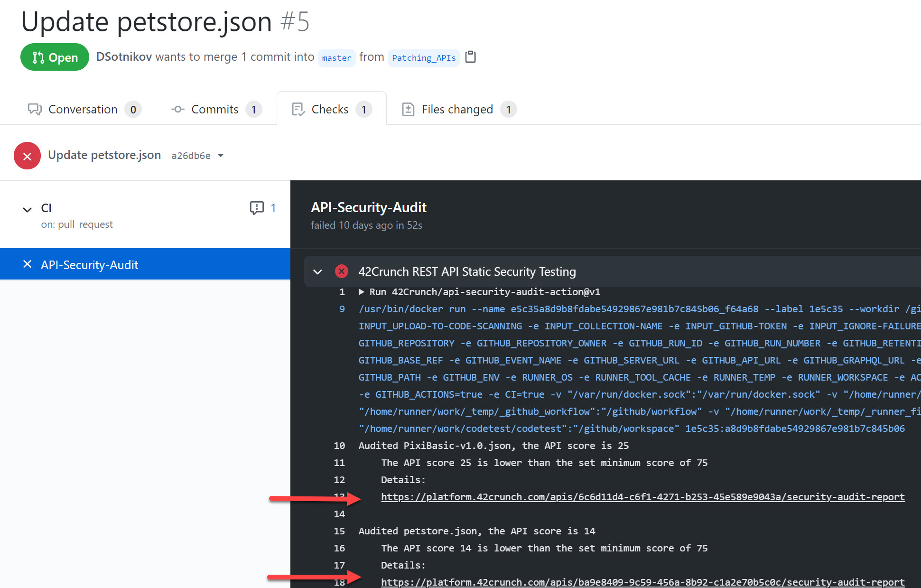The width and height of the screenshot is (921, 588).
Task: Open the CI annotations comment icon
Action: coord(257,208)
